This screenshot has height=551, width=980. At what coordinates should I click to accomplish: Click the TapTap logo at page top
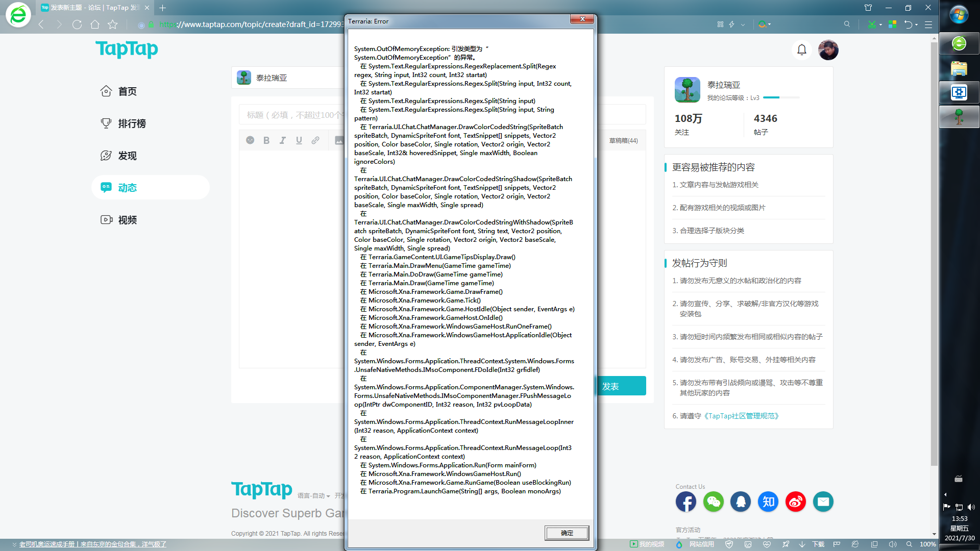pyautogui.click(x=127, y=49)
